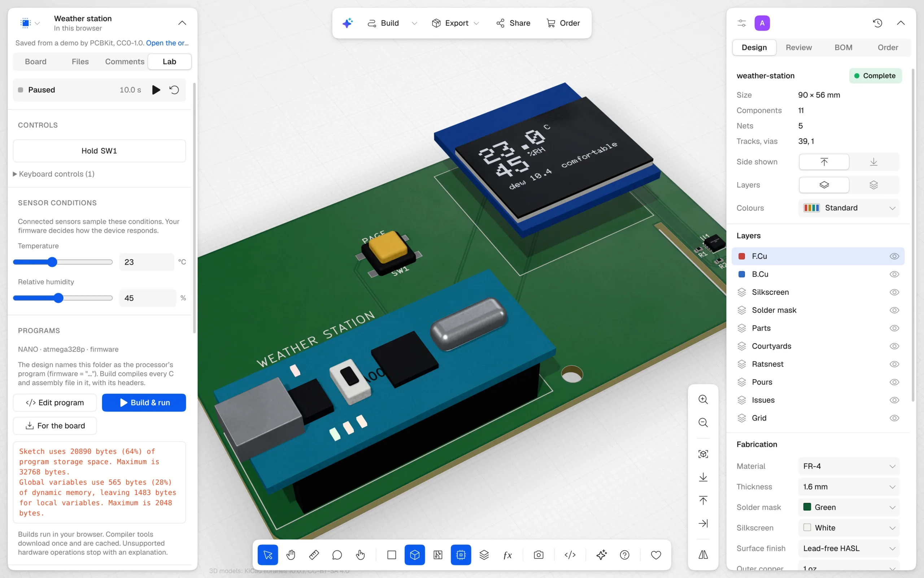Hide the F.Cu layer
Viewport: 924px width, 578px height.
click(894, 256)
